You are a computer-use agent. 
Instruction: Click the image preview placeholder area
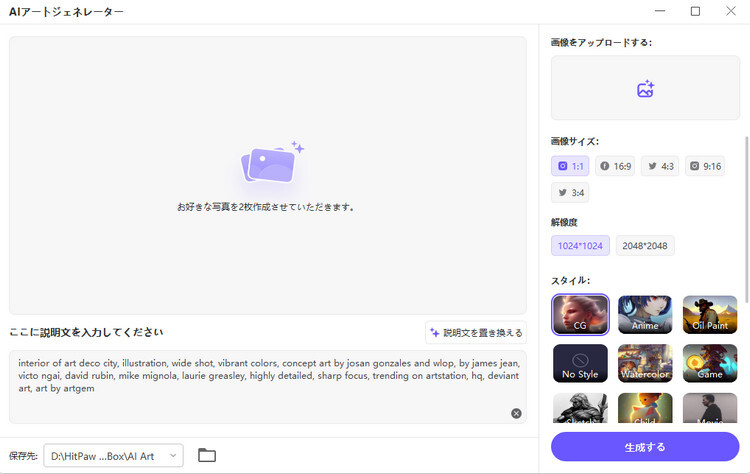point(268,176)
